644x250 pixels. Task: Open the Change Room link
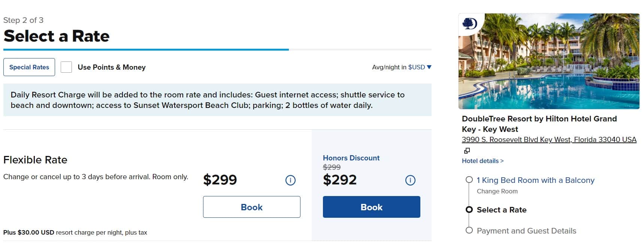coord(497,191)
